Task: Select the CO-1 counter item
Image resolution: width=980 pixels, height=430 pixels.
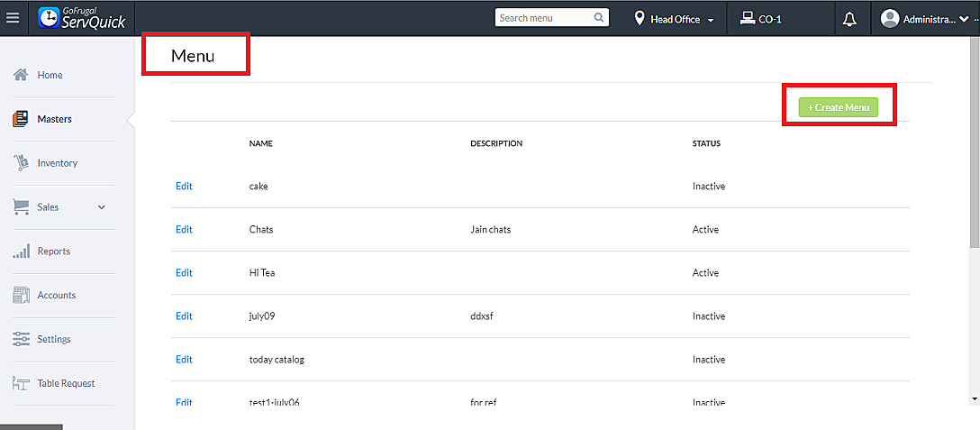Action: (x=760, y=19)
